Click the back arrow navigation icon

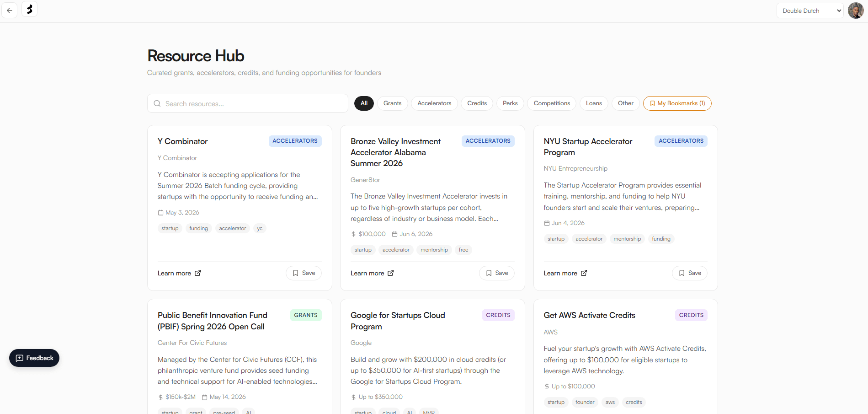coord(10,10)
